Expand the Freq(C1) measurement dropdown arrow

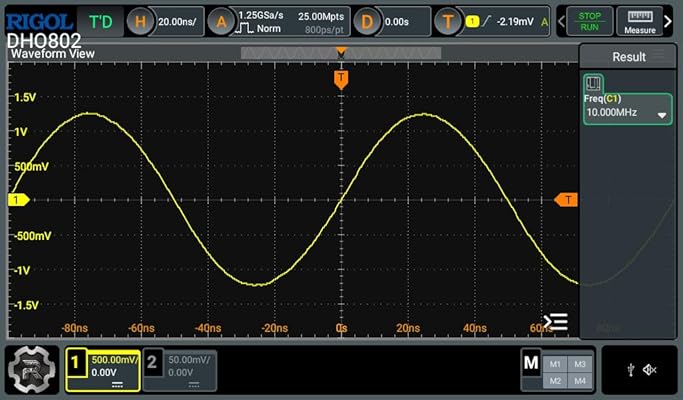[662, 115]
